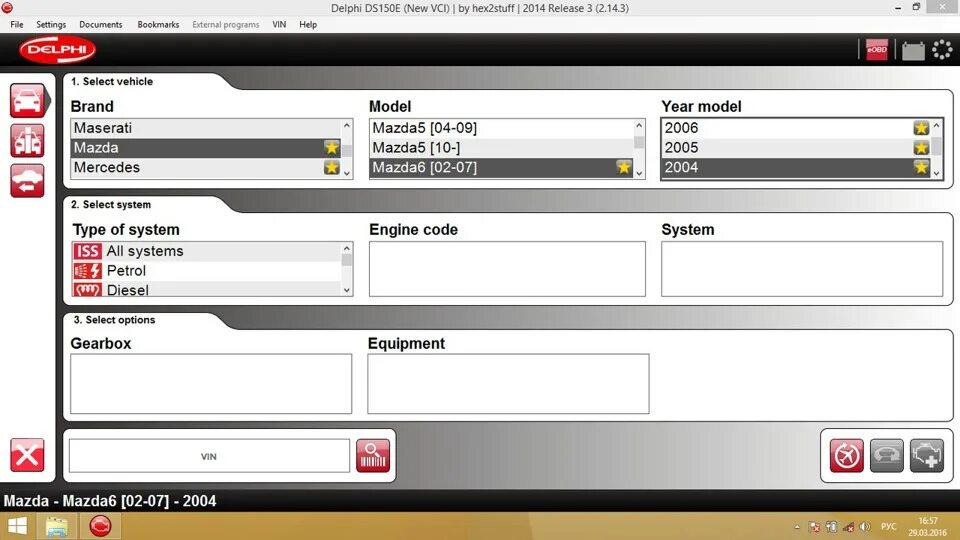Open the eOBD icon in header
Viewport: 960px width, 540px height.
pos(877,50)
